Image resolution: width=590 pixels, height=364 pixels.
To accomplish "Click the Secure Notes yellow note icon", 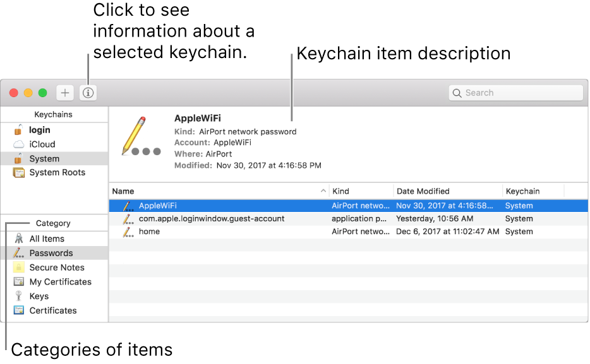I will tap(18, 267).
